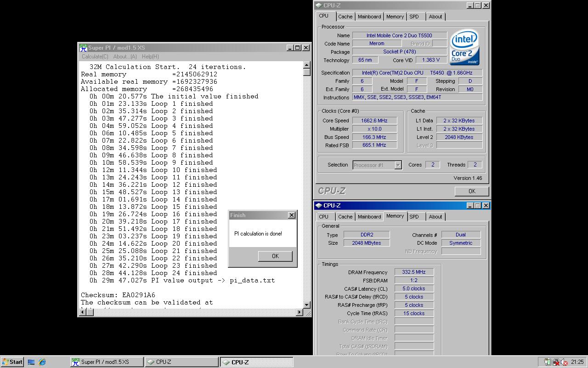Select Memory tab in lower CPU-Z window
588x368 pixels.
[395, 216]
